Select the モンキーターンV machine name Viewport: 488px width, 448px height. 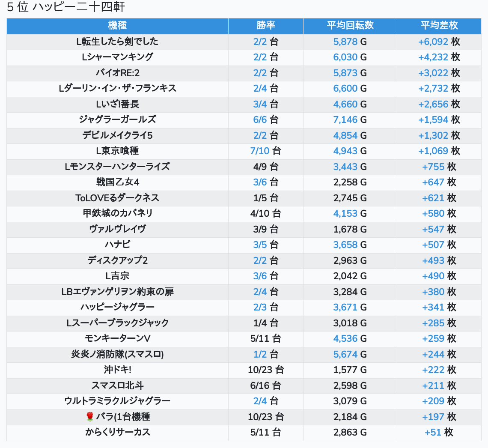click(x=117, y=338)
